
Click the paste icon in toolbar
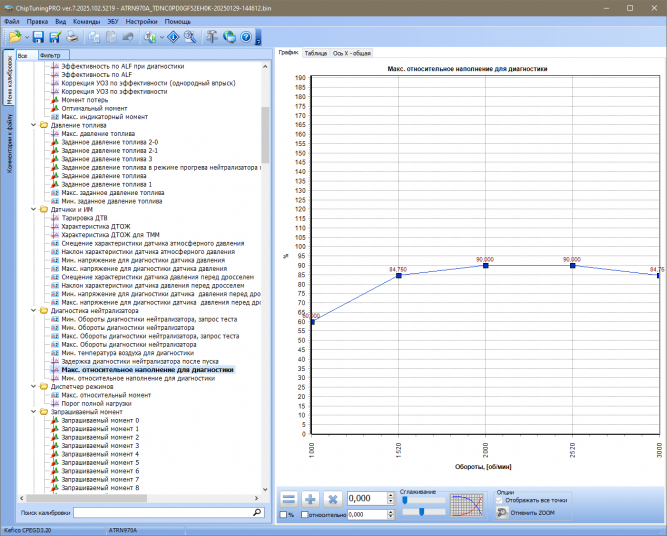pyautogui.click(x=111, y=37)
